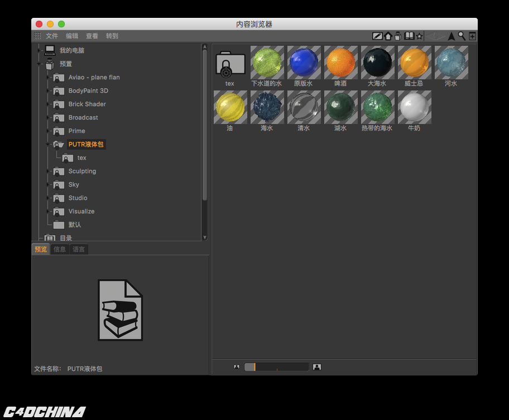
Task: Select 啤酒 orange material
Action: 341,63
